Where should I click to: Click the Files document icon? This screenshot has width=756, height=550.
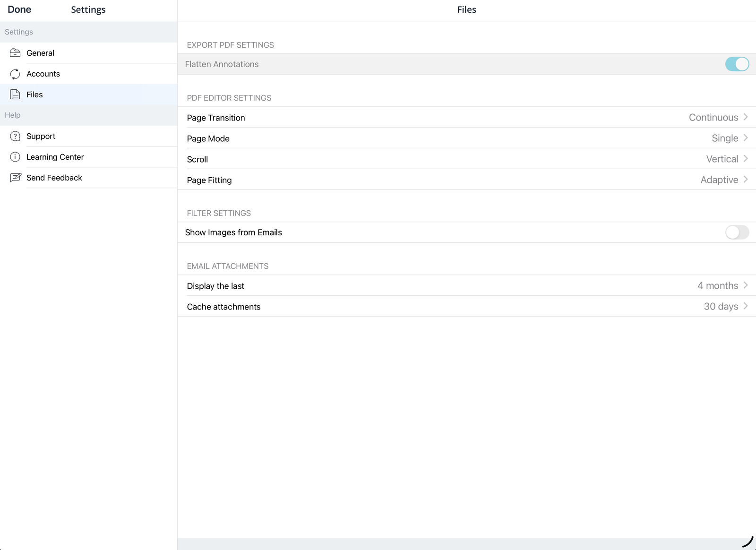15,95
